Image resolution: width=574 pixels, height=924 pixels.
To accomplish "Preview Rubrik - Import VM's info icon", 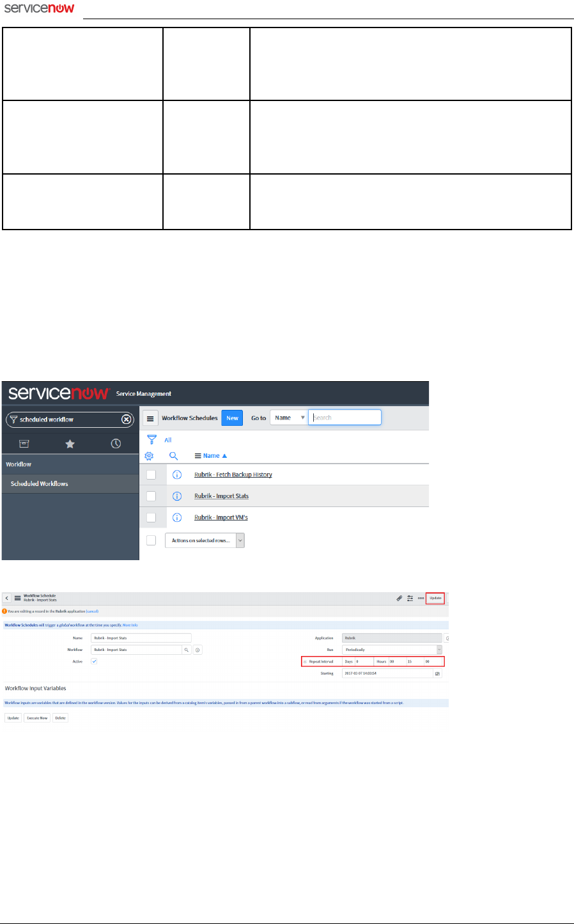I will coord(177,517).
